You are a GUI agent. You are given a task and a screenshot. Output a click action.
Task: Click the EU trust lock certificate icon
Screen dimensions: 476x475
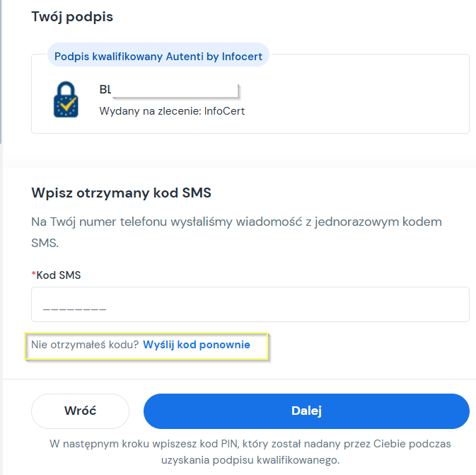[66, 99]
